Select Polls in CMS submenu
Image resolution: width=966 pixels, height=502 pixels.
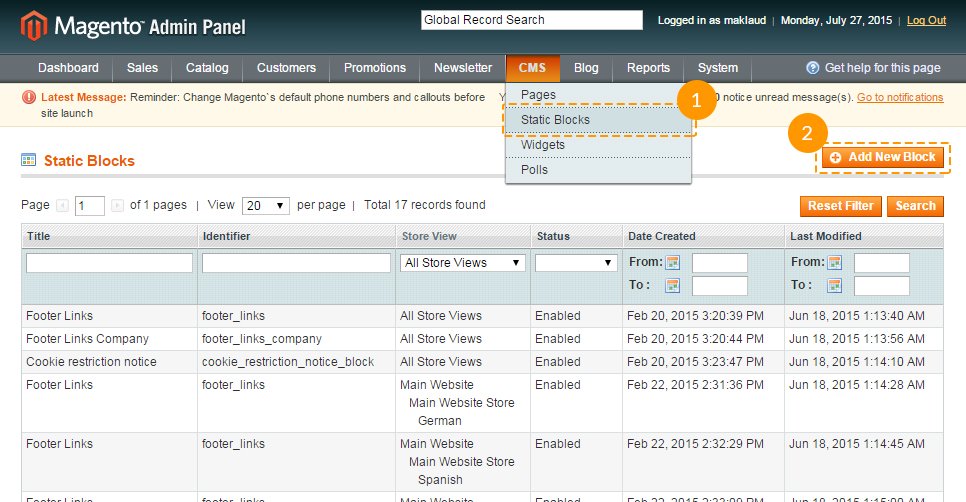coord(598,170)
